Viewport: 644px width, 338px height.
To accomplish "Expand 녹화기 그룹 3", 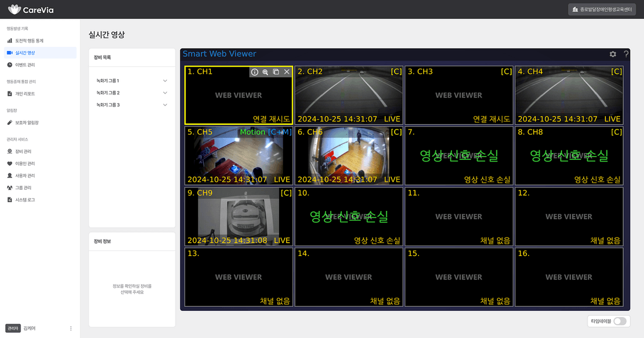I will pyautogui.click(x=132, y=105).
